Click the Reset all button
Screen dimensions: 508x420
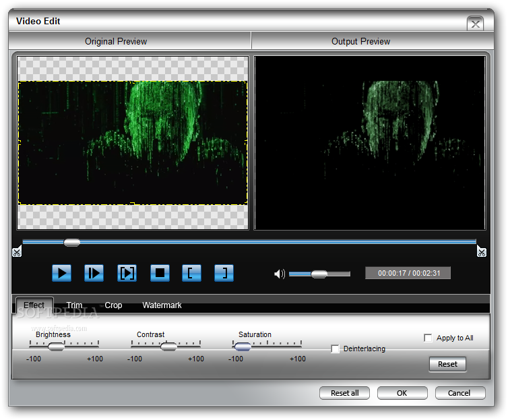pyautogui.click(x=344, y=393)
